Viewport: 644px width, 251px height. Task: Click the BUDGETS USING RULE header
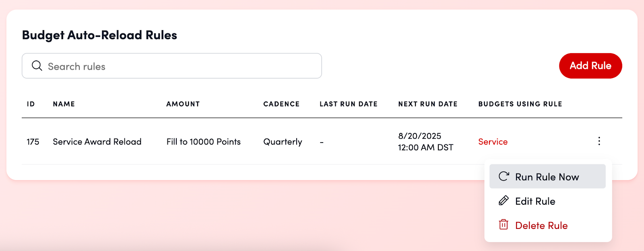520,104
